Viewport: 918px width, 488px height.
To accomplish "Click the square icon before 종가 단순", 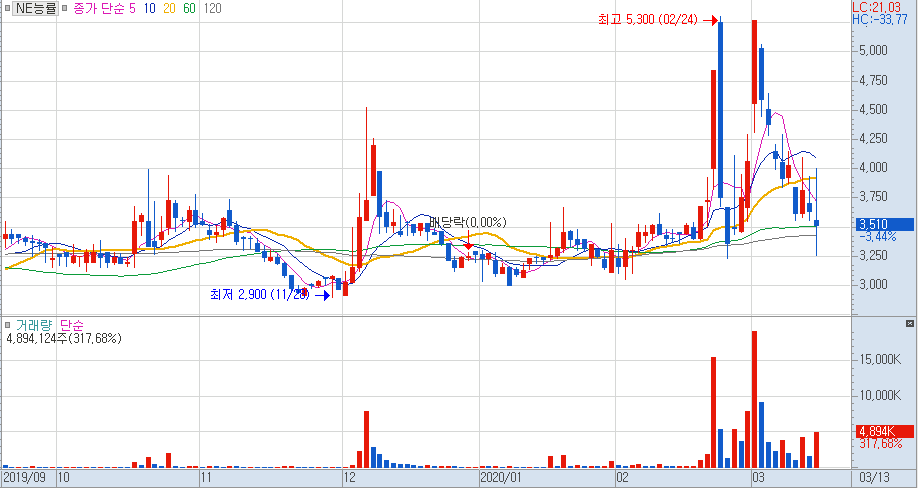I will (64, 9).
